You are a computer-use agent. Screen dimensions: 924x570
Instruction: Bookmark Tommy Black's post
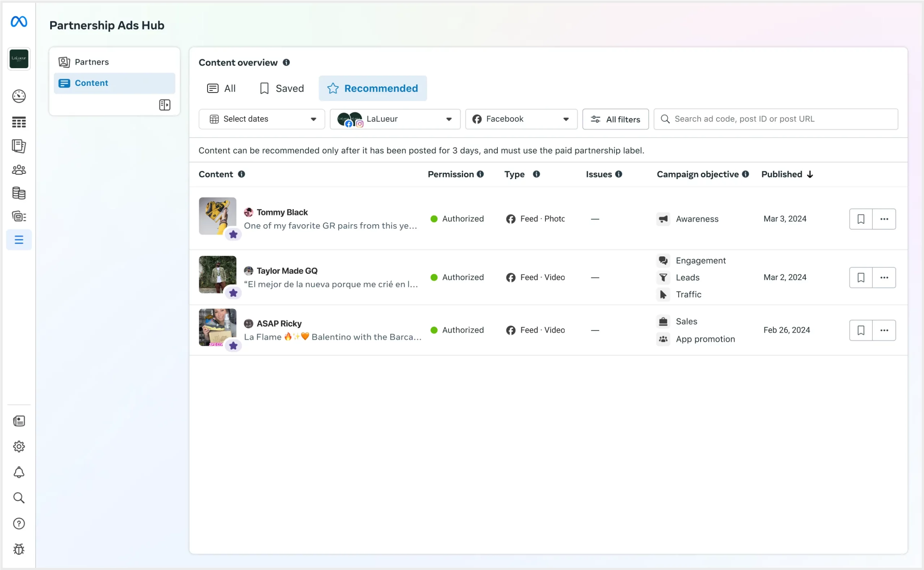tap(860, 218)
